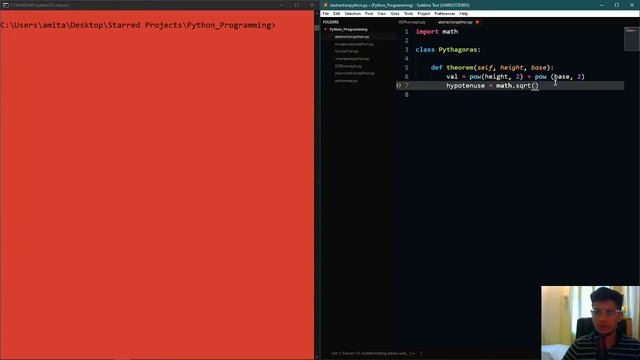640x360 pixels.
Task: Open OOPconcepts.py in the sidebar
Action: click(348, 66)
